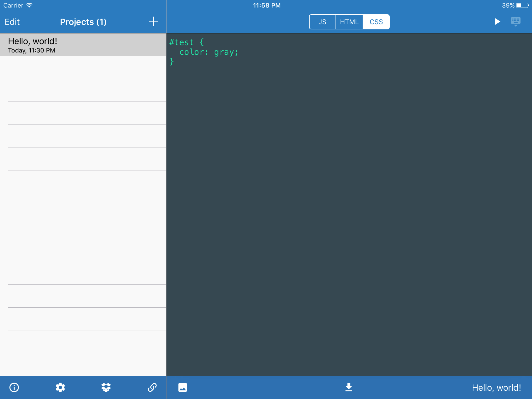Screen dimensions: 532x399
Task: Open the image picker icon
Action: click(x=182, y=388)
